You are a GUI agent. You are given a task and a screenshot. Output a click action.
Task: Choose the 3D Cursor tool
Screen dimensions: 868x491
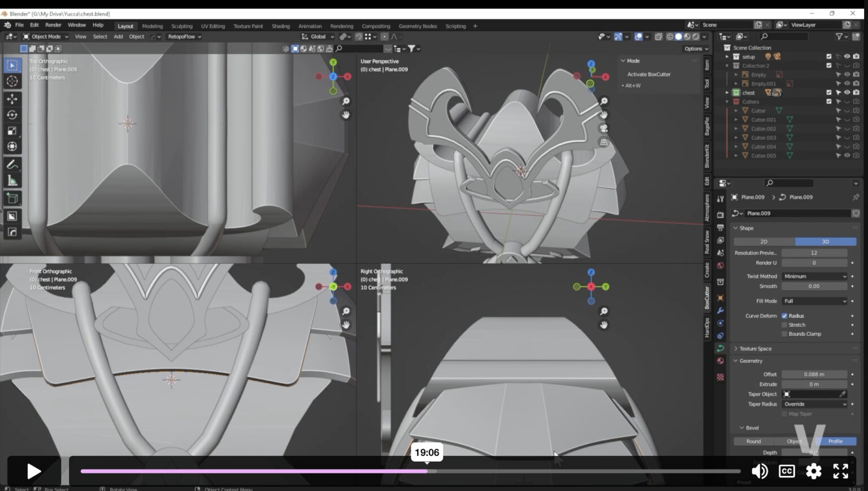pyautogui.click(x=12, y=81)
